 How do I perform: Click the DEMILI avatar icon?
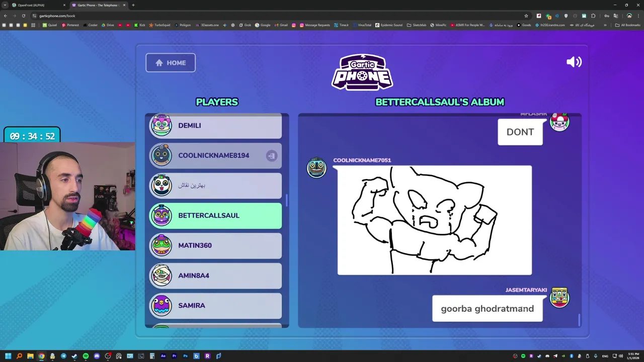162,125
